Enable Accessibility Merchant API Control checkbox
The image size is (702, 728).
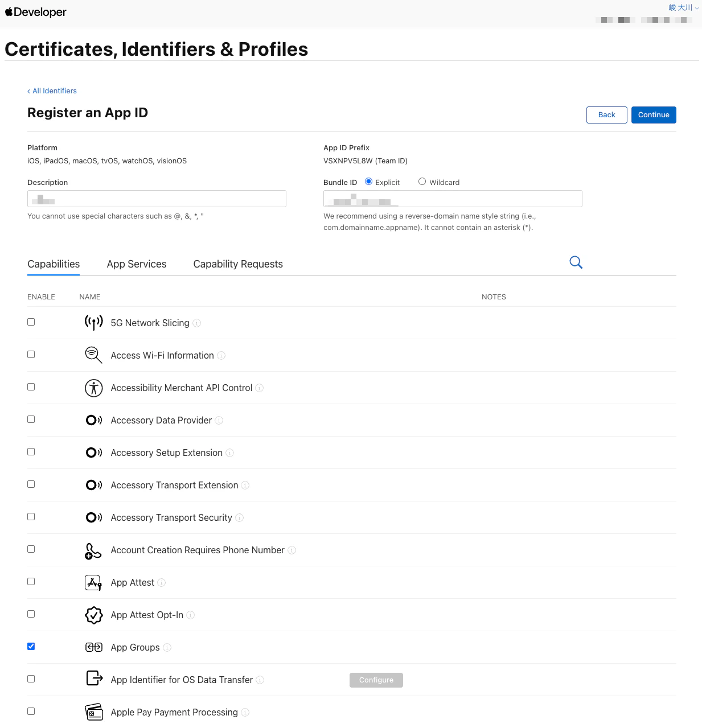pyautogui.click(x=31, y=387)
